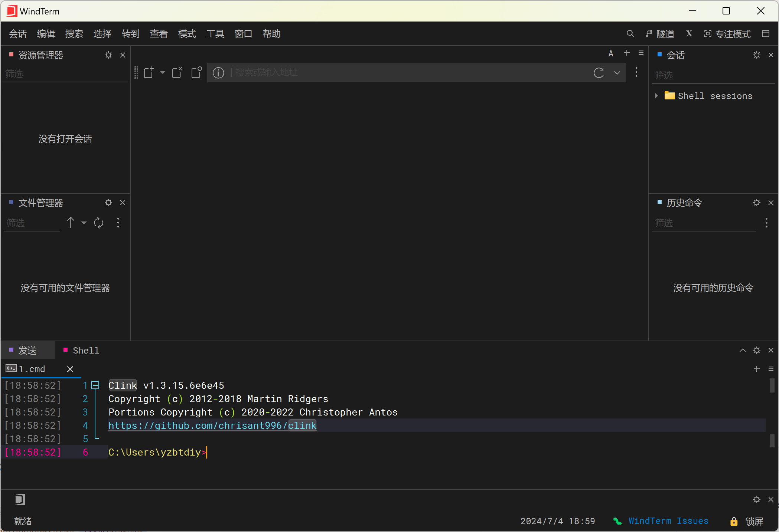Open the 工具 menu
The image size is (779, 532).
click(215, 34)
